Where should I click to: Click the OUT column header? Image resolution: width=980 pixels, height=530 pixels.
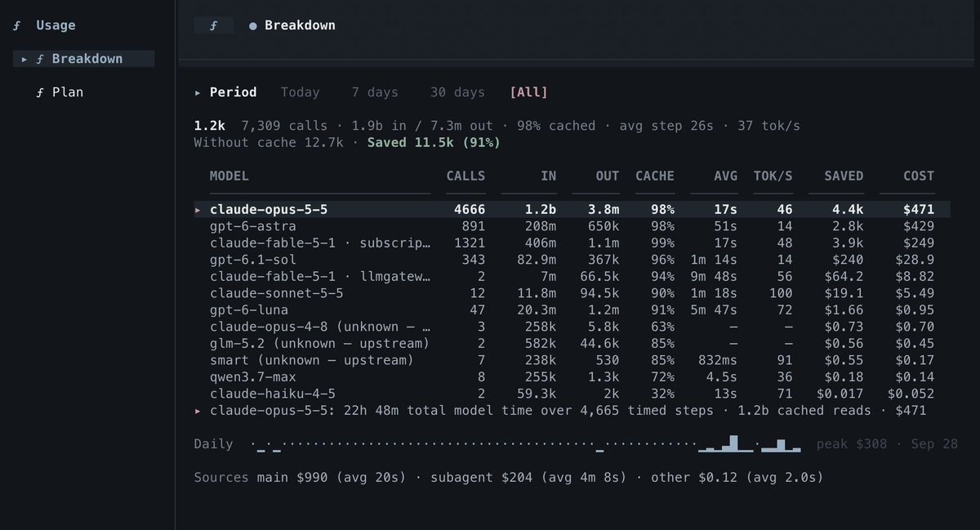pos(608,176)
